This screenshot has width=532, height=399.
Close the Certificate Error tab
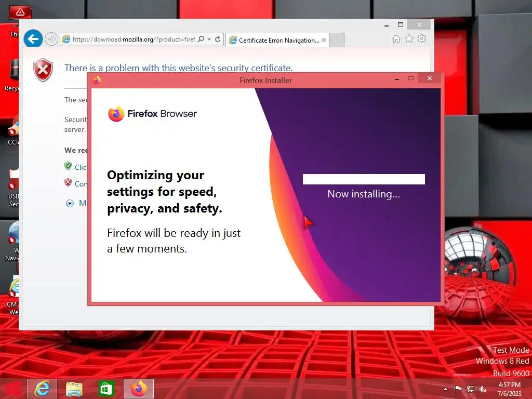tap(324, 40)
